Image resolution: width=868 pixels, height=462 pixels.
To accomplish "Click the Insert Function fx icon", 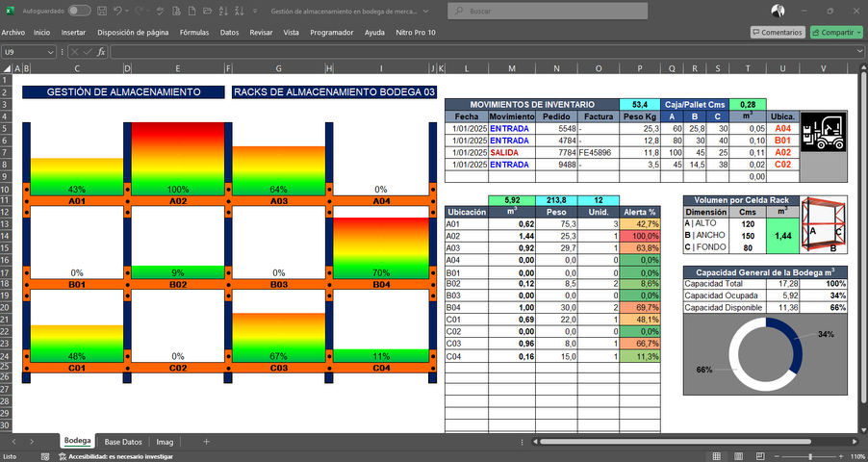I will pos(101,52).
